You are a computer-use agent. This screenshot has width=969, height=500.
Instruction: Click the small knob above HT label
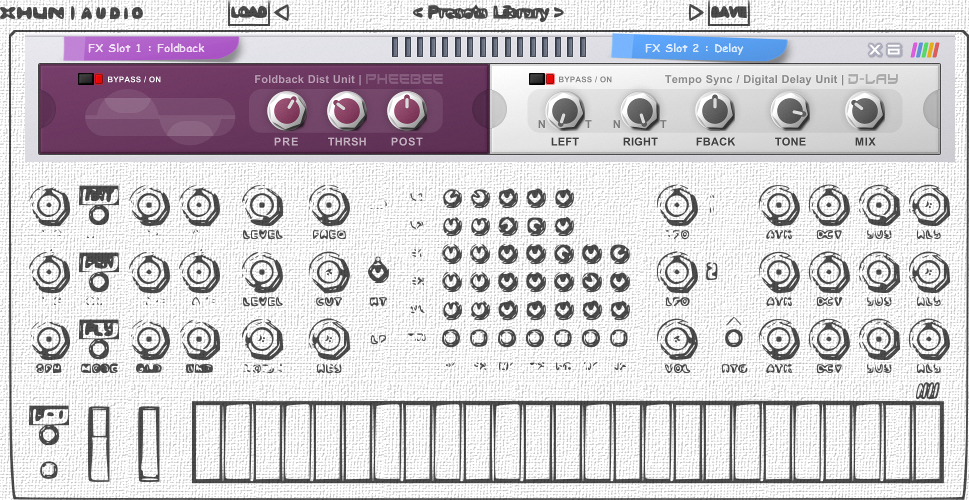click(378, 271)
